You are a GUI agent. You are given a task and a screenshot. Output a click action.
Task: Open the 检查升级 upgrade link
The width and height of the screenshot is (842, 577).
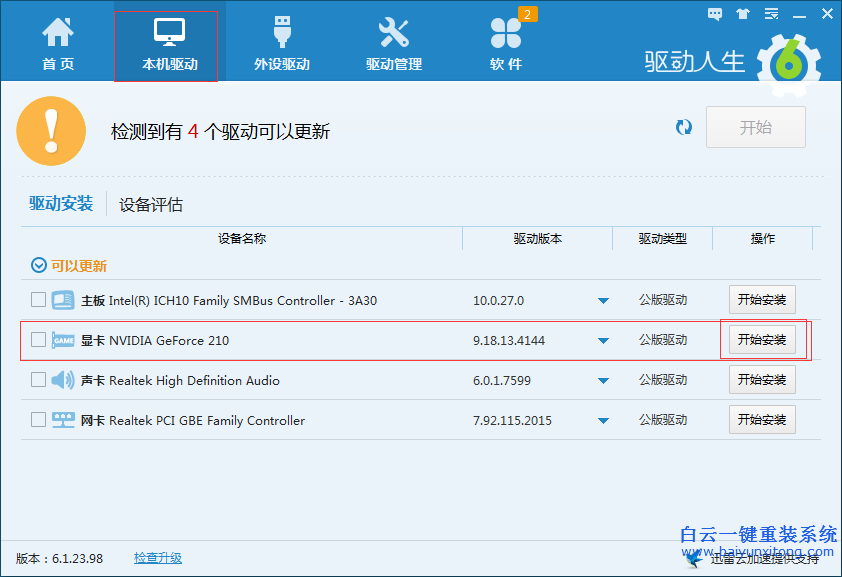coord(157,558)
